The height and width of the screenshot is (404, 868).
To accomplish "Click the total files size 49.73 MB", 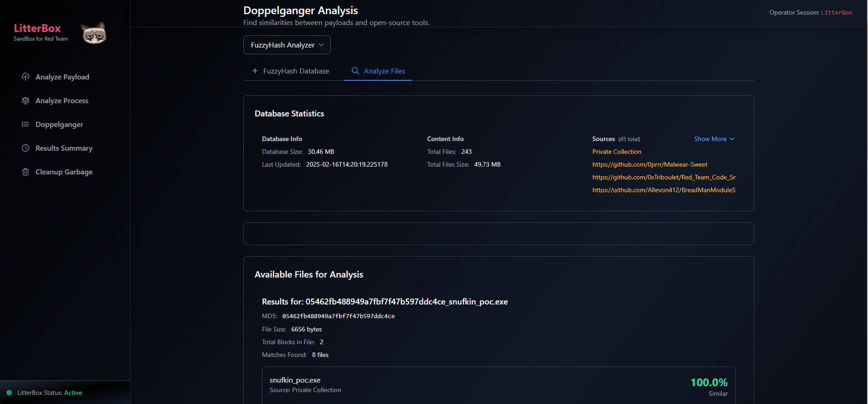I will click(x=487, y=164).
